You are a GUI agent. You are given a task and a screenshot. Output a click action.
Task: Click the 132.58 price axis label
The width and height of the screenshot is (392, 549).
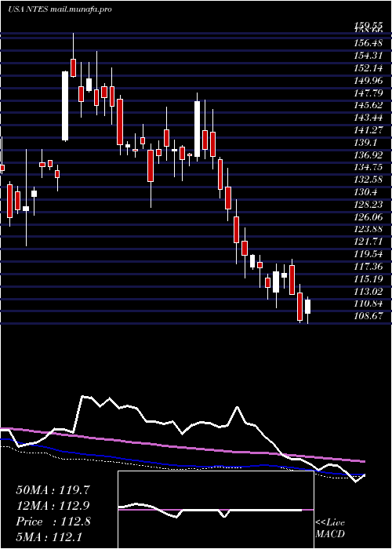coord(368,180)
